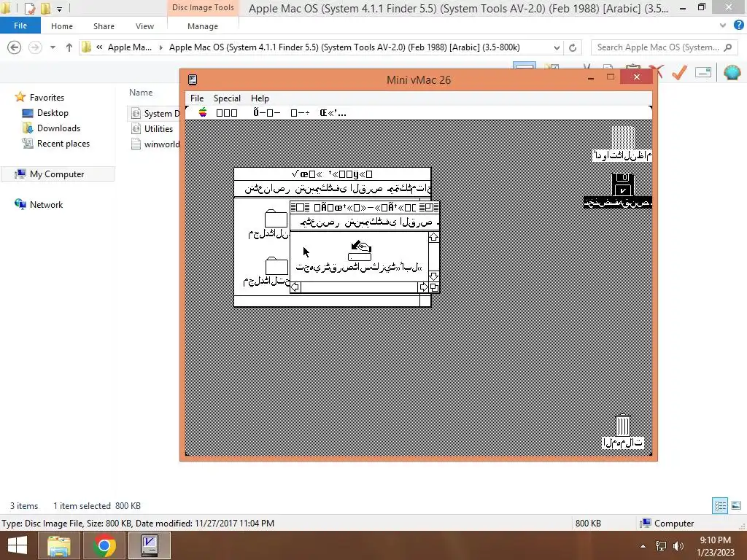Open the volume control in system tray
This screenshot has width=747, height=560.
[x=678, y=546]
